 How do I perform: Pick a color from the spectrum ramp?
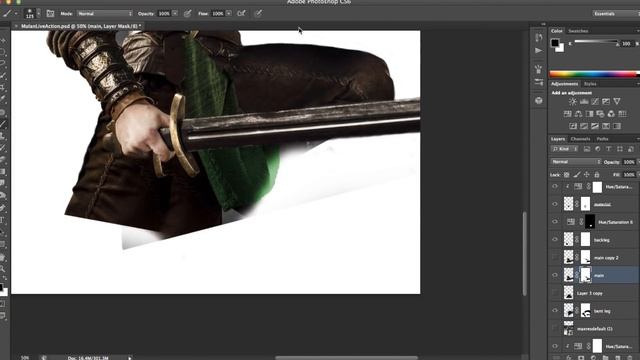(x=594, y=74)
